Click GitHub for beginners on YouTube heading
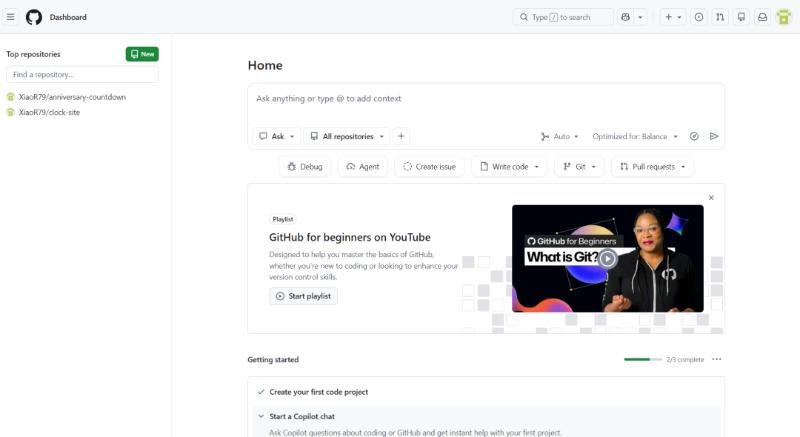The width and height of the screenshot is (800, 437). coord(349,237)
